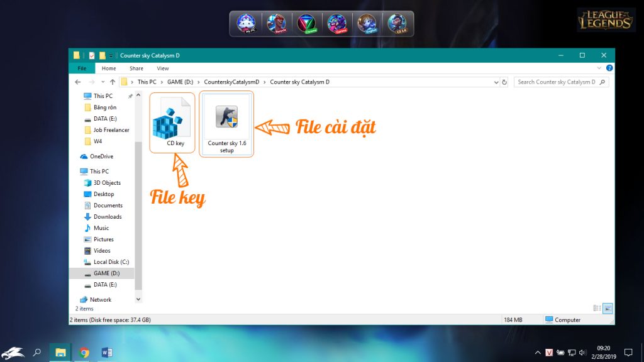Click File Explorer on the taskbar
644x362 pixels.
coord(61,352)
